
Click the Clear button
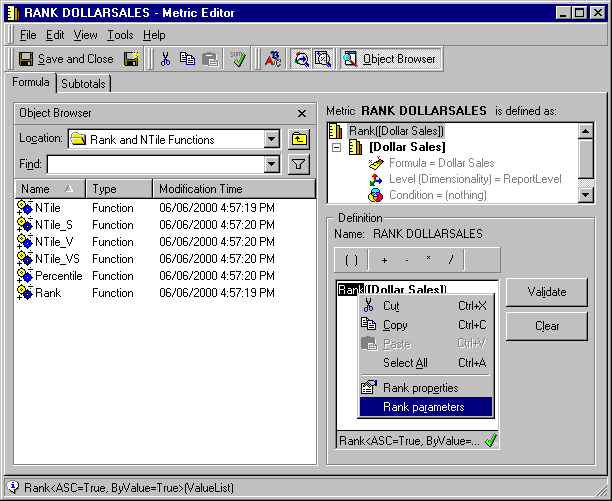click(546, 326)
